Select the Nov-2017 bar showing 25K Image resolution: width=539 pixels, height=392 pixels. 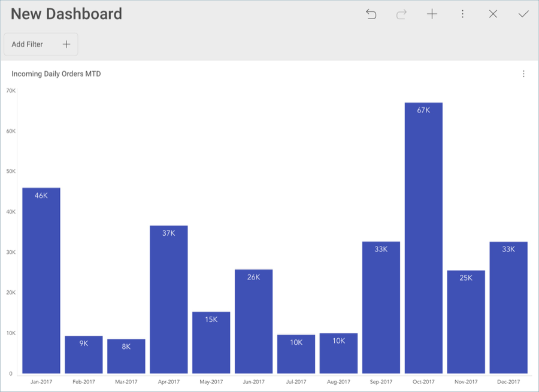[x=466, y=323]
